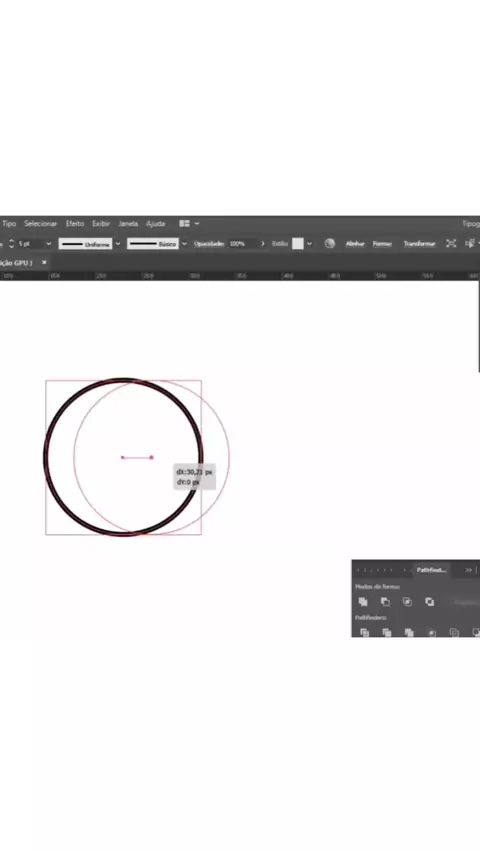Expand the stroke weight dropdown arrow

[x=48, y=244]
